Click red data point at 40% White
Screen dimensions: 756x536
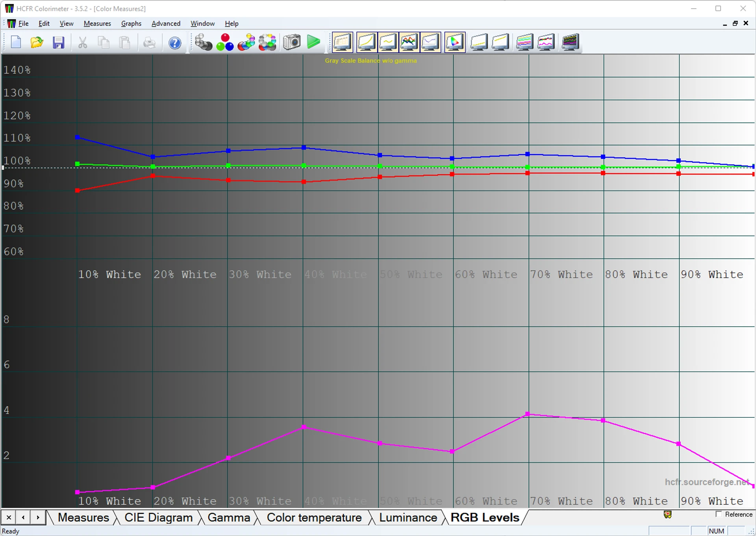pyautogui.click(x=304, y=182)
